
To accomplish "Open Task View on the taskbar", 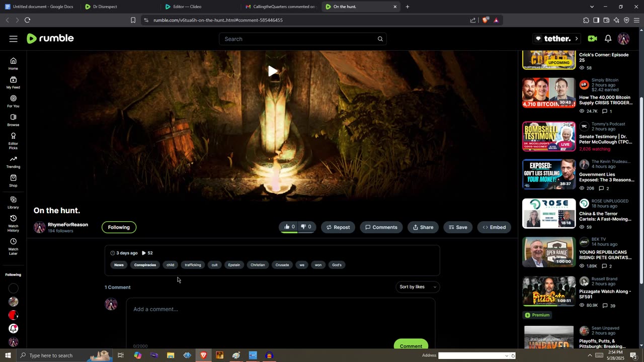I will (x=121, y=355).
